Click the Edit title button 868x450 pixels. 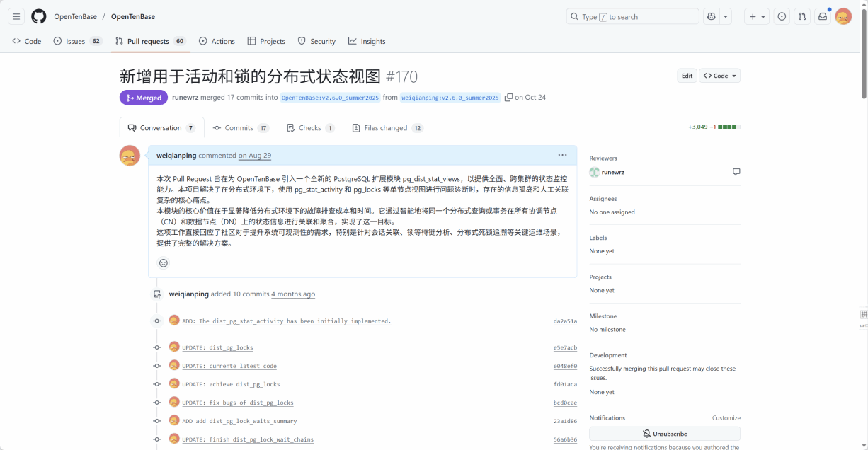687,76
